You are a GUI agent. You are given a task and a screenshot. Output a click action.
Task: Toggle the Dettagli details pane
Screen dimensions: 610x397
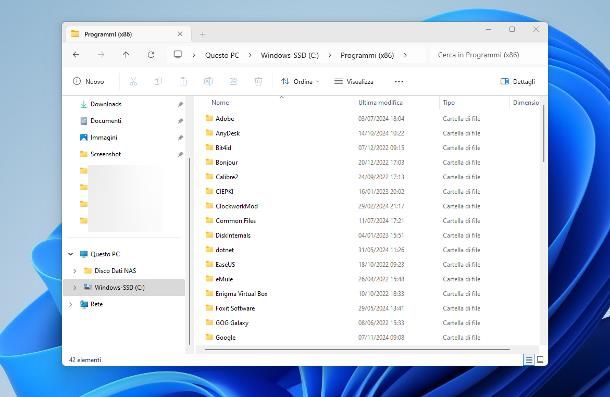518,81
